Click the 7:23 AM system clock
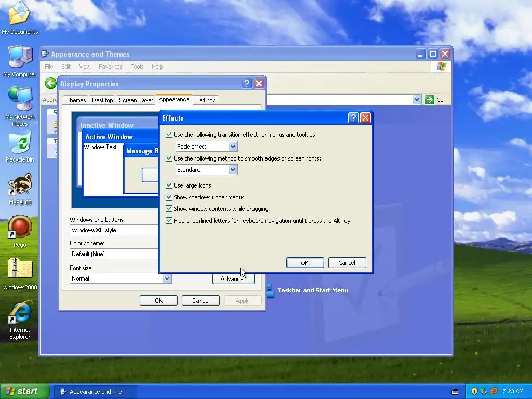This screenshot has height=399, width=532. (x=513, y=391)
